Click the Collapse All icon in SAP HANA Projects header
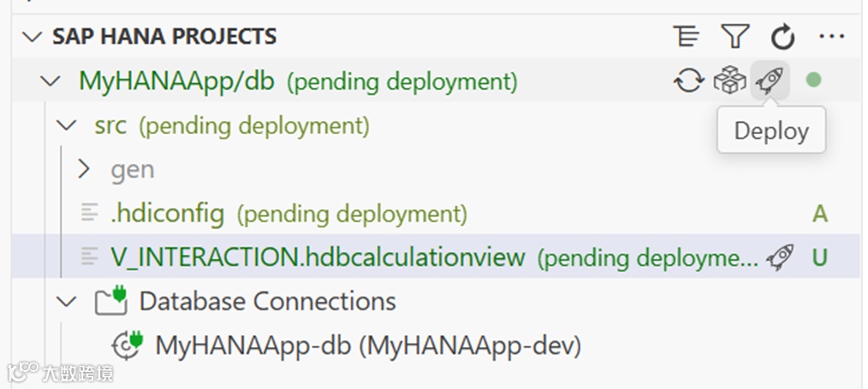 (x=687, y=37)
